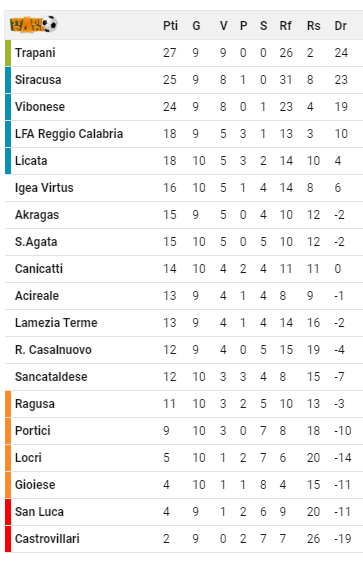Click the Vibonese team name
Viewport: 363px width, 566px height.
tap(40, 107)
